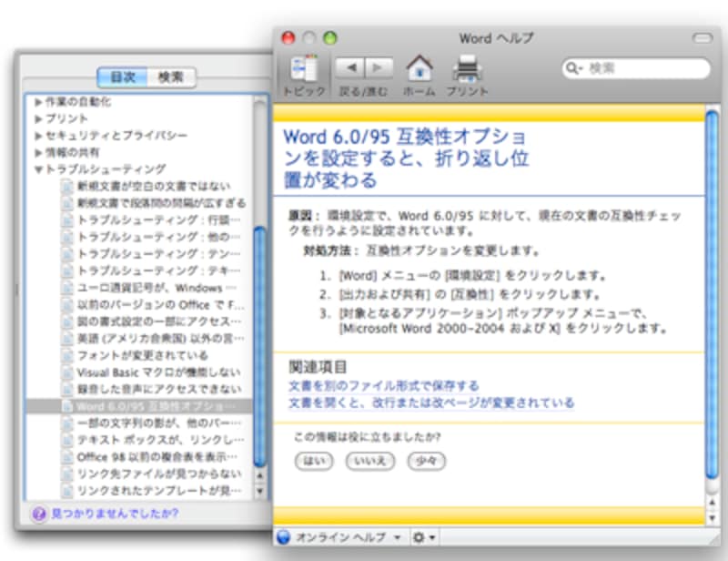
Task: Open topic 録音した音声にアクセスできない
Action: click(159, 389)
